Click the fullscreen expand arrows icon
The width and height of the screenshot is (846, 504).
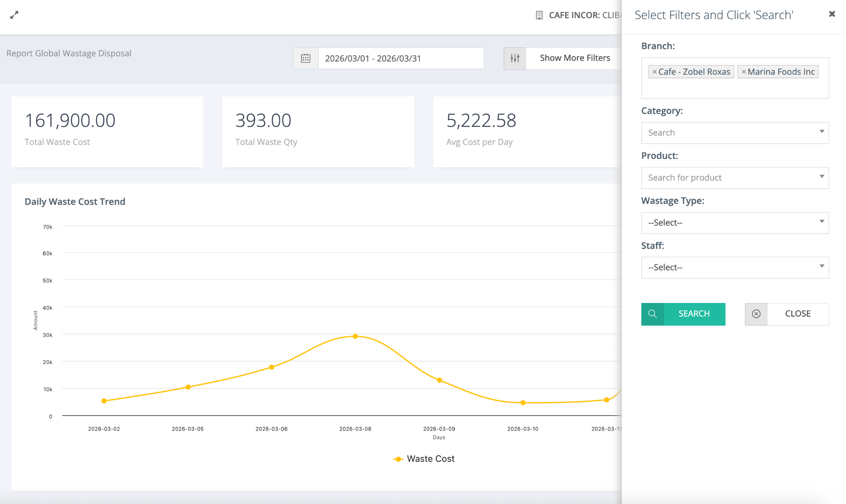coord(14,15)
